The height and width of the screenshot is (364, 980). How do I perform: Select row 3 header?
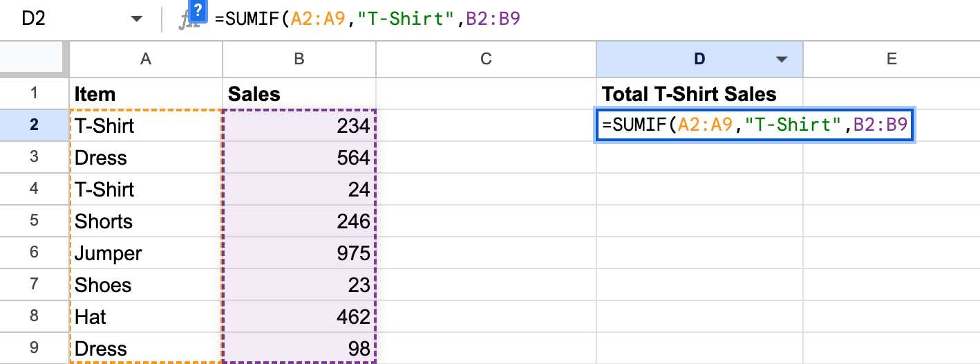pos(35,157)
